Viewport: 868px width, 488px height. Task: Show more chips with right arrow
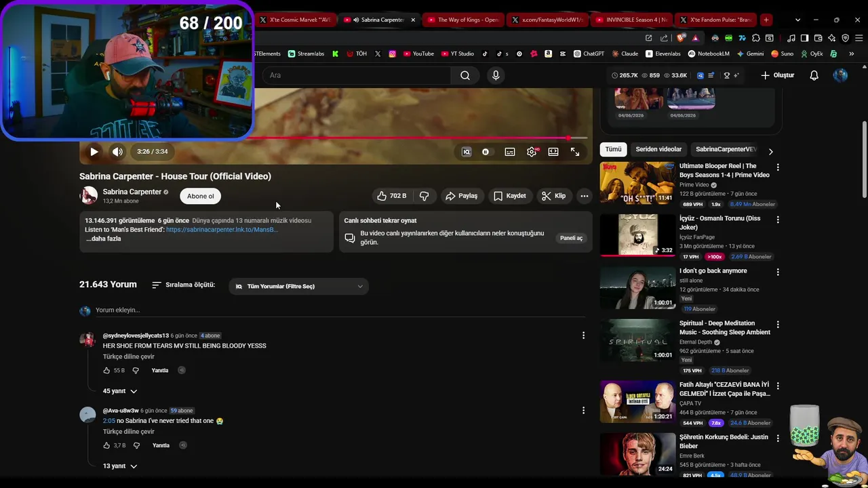pos(770,152)
